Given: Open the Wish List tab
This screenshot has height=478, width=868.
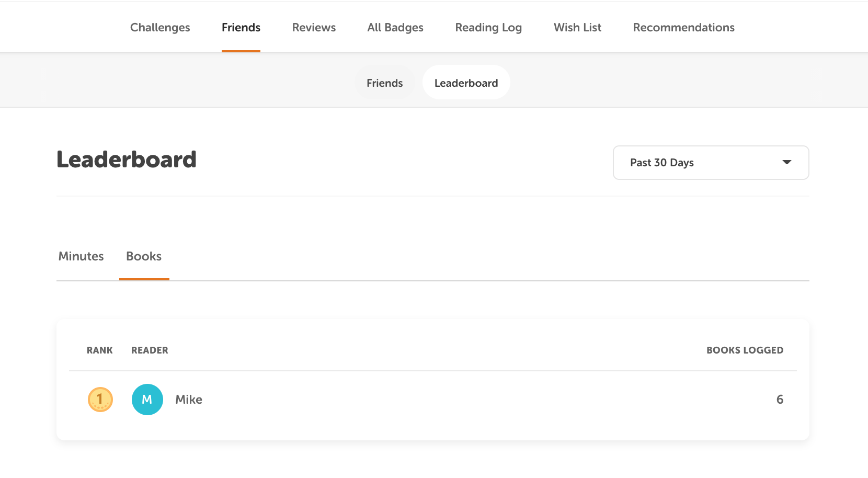Looking at the screenshot, I should 577,27.
